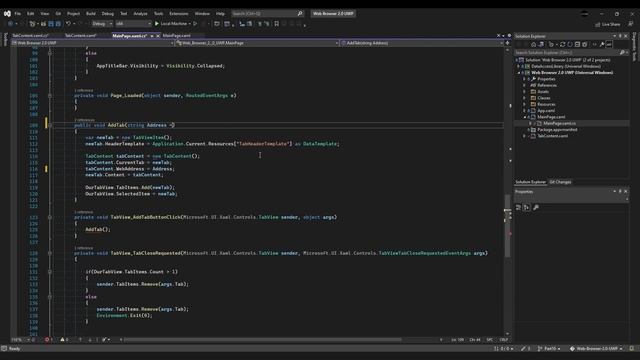Click the Visual Studio logo icon
The image size is (640, 360).
coord(7,13)
